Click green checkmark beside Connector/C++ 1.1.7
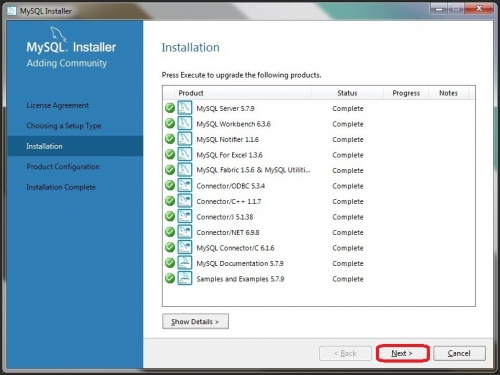This screenshot has width=500, height=375. coord(170,201)
